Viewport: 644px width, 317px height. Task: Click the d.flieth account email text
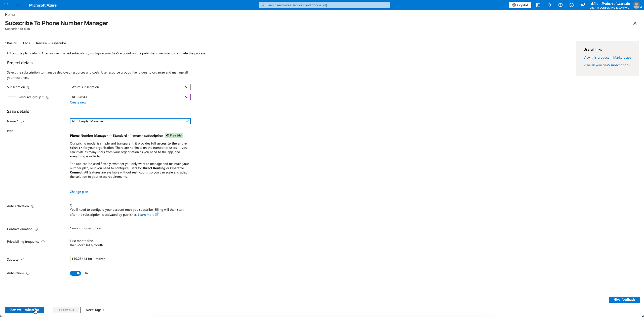610,4
